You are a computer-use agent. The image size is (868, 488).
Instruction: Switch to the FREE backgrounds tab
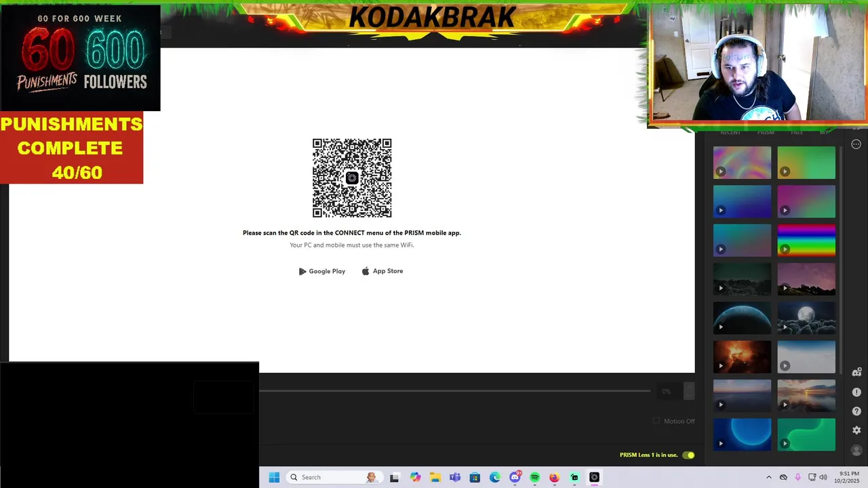[x=797, y=132]
